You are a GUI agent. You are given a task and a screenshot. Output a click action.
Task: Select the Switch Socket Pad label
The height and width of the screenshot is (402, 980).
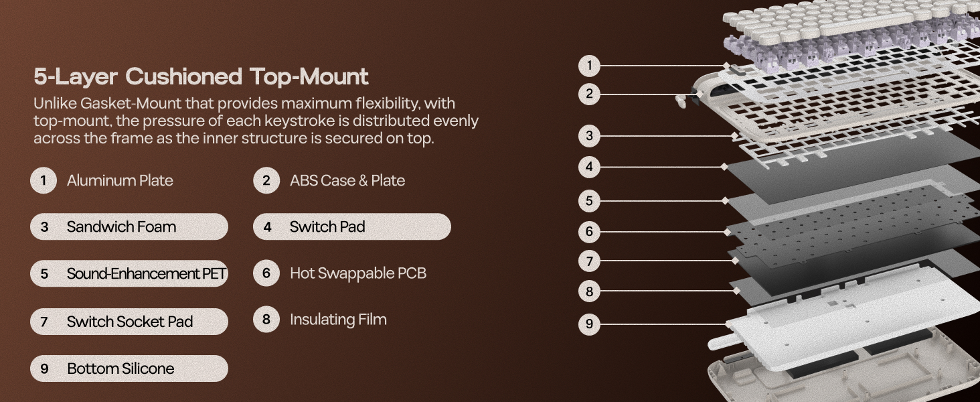(x=129, y=322)
